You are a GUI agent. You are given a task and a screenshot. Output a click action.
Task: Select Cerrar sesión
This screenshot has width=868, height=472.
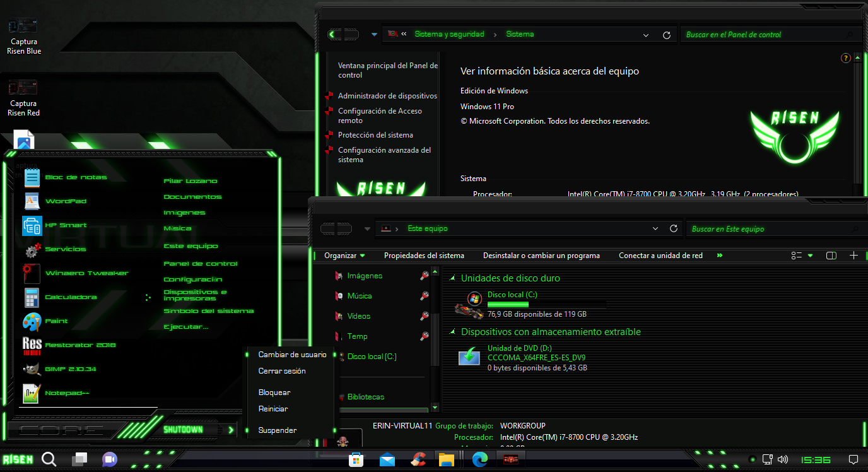tap(282, 371)
